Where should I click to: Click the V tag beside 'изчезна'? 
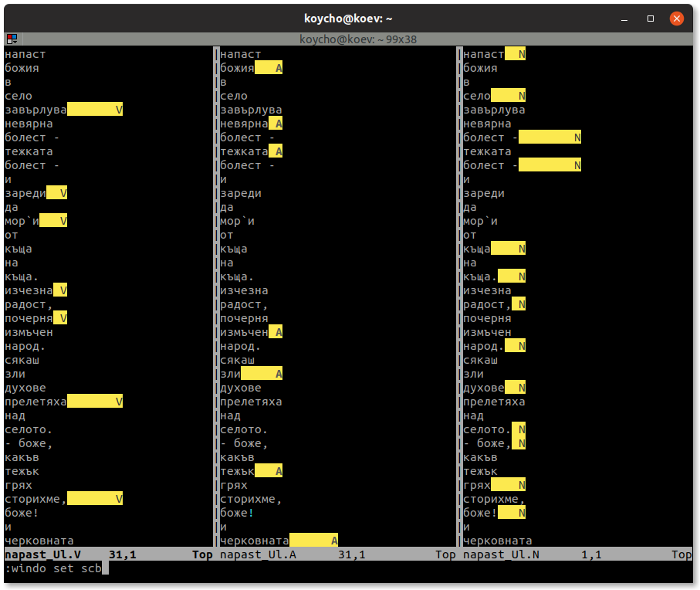click(63, 290)
